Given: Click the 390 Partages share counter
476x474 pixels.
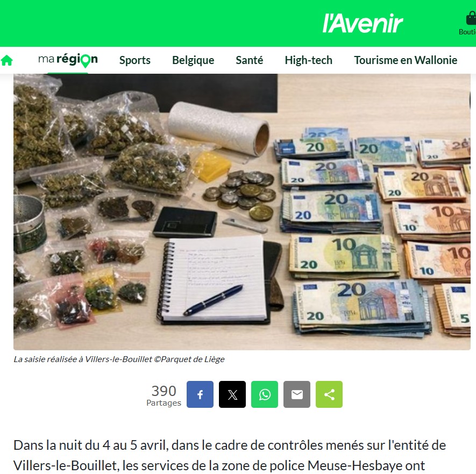Looking at the screenshot, I should pyautogui.click(x=164, y=395).
